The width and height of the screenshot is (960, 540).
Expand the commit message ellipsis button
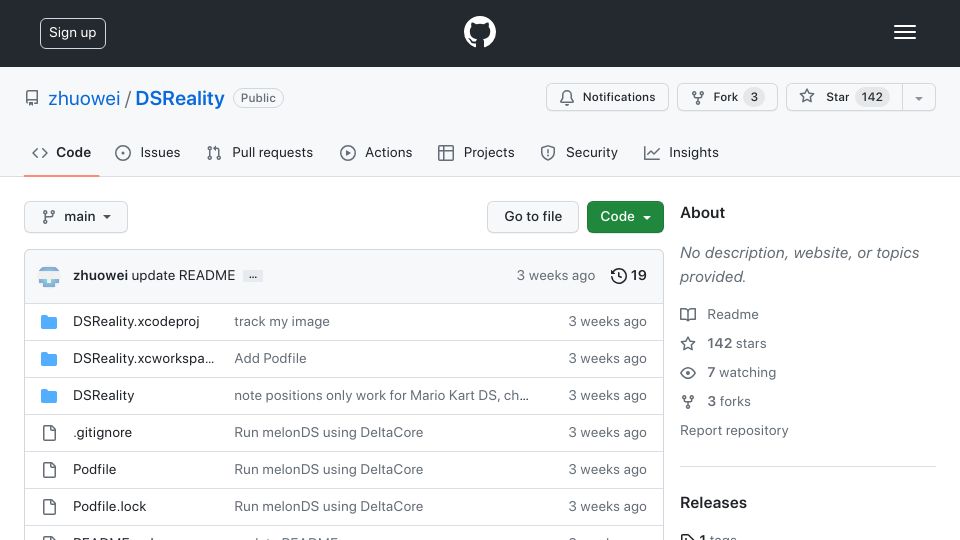[x=253, y=276]
